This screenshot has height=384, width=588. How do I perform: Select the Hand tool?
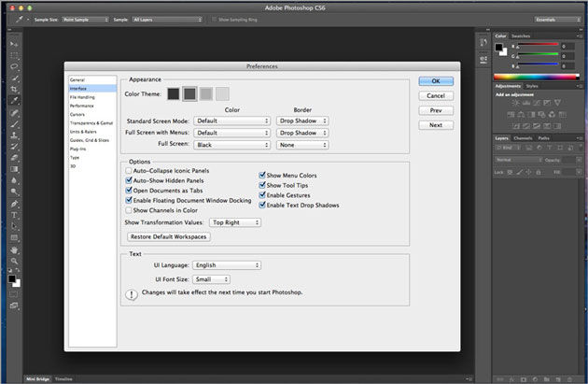14,250
